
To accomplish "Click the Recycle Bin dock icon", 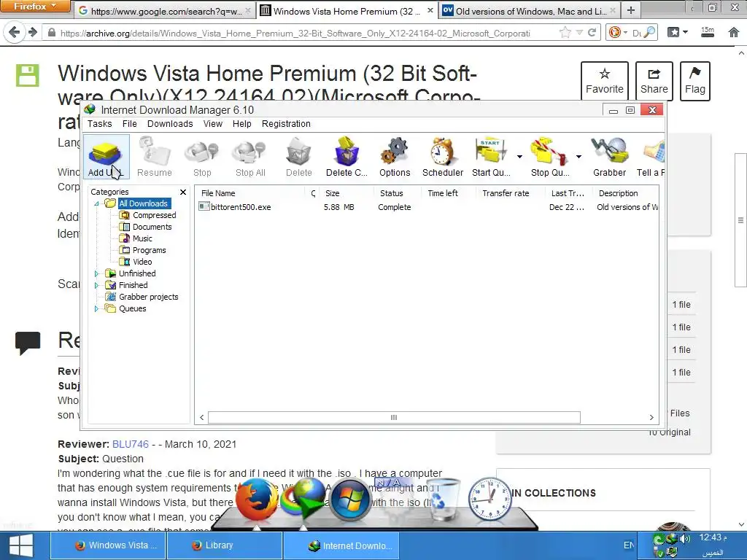I will coord(443,499).
